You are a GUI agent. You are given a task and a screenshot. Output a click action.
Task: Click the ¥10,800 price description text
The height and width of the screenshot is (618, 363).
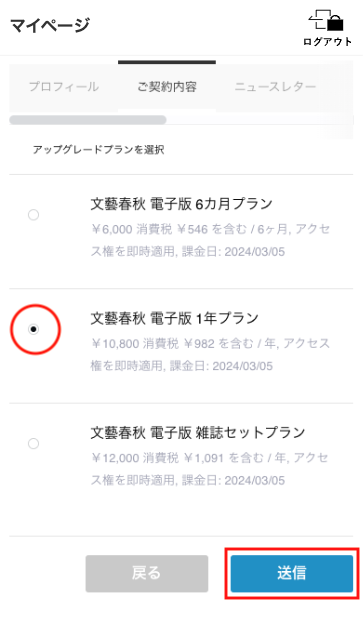tap(210, 354)
